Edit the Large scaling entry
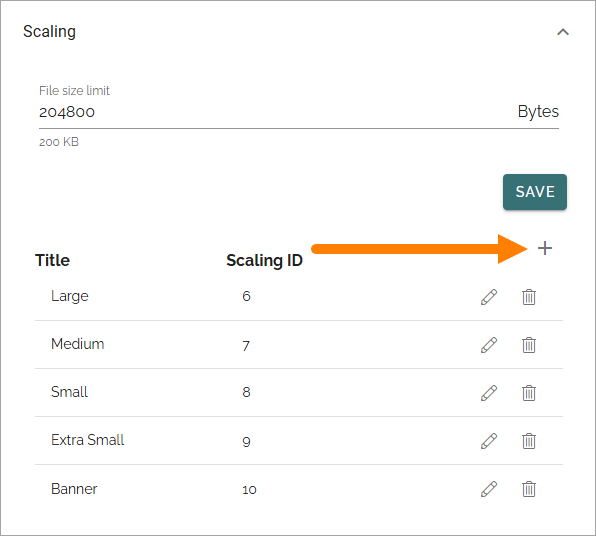The height and width of the screenshot is (536, 596). [x=489, y=297]
